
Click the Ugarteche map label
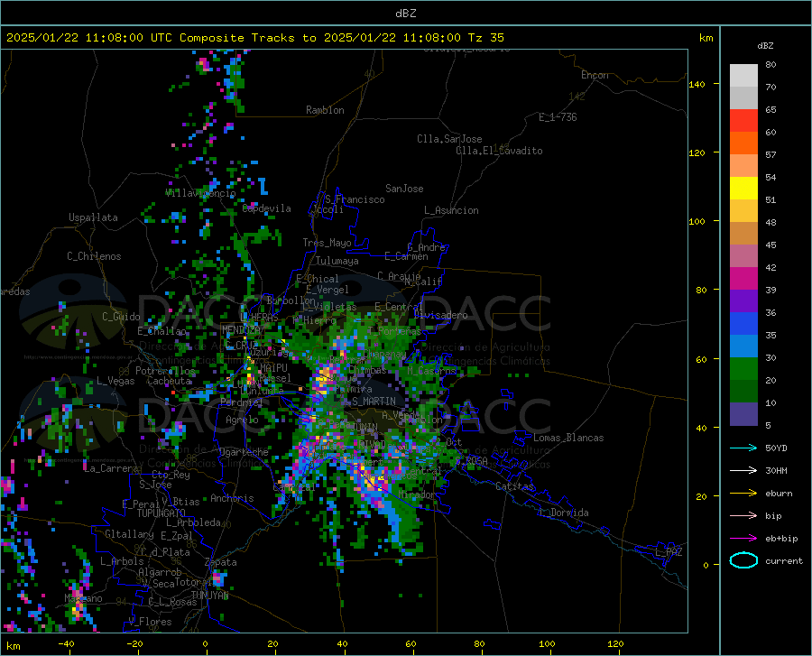(244, 452)
